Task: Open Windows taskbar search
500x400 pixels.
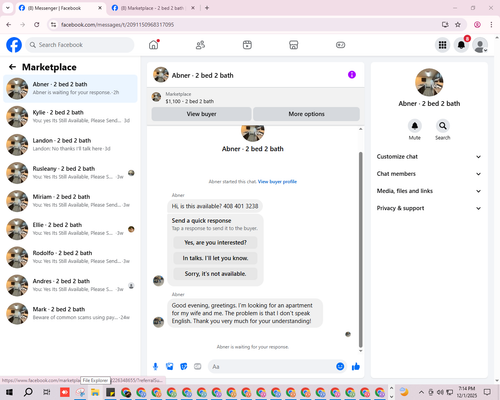Action: pyautogui.click(x=28, y=392)
